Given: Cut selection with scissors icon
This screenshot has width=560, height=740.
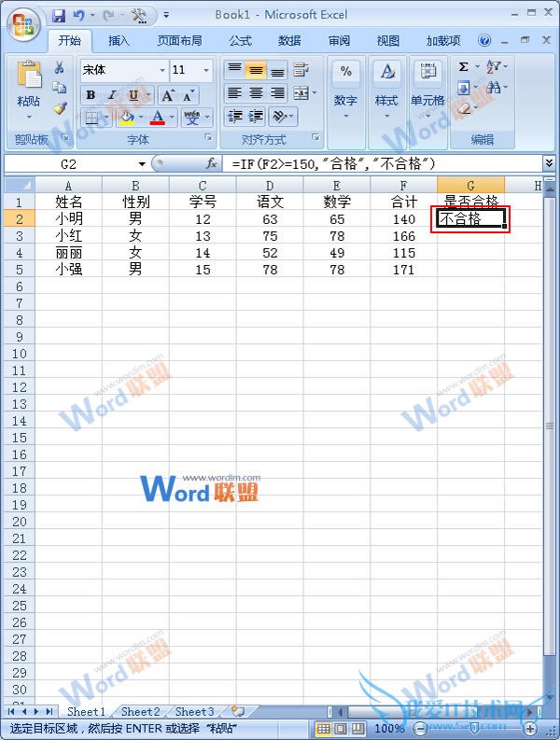Looking at the screenshot, I should (59, 67).
